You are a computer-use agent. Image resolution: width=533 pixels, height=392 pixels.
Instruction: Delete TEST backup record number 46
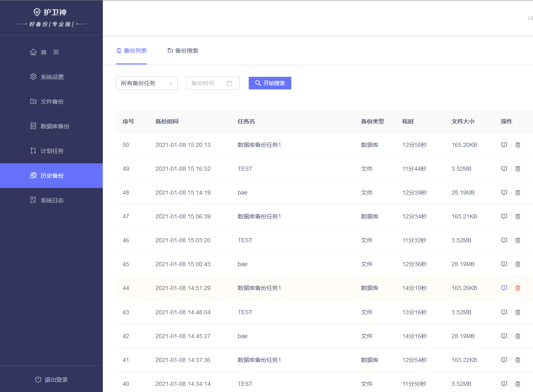518,240
